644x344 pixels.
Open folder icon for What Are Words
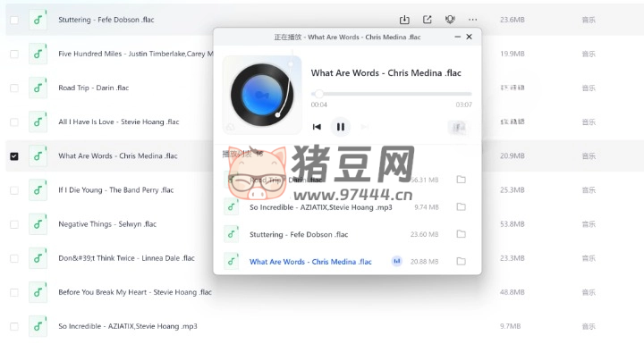click(462, 261)
